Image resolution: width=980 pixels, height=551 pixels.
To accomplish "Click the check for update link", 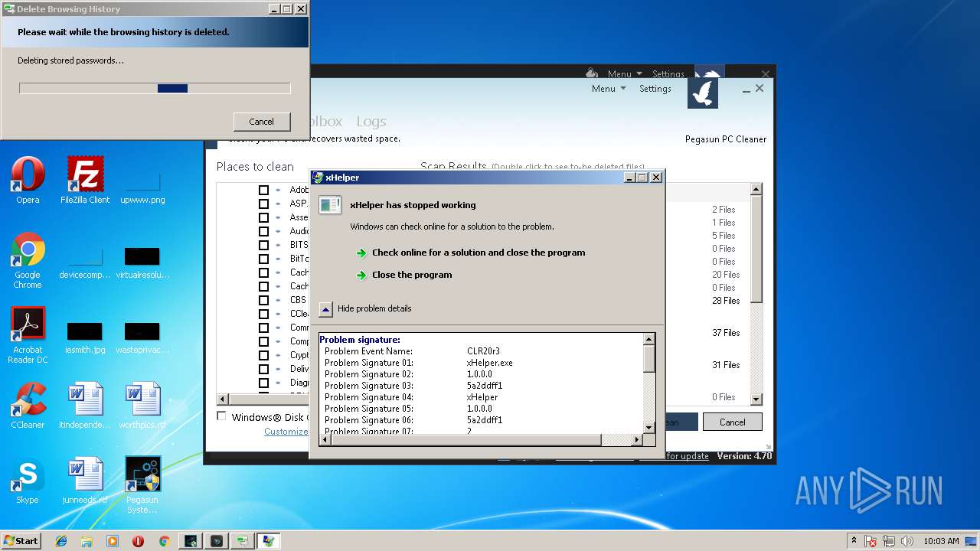I will coord(687,456).
